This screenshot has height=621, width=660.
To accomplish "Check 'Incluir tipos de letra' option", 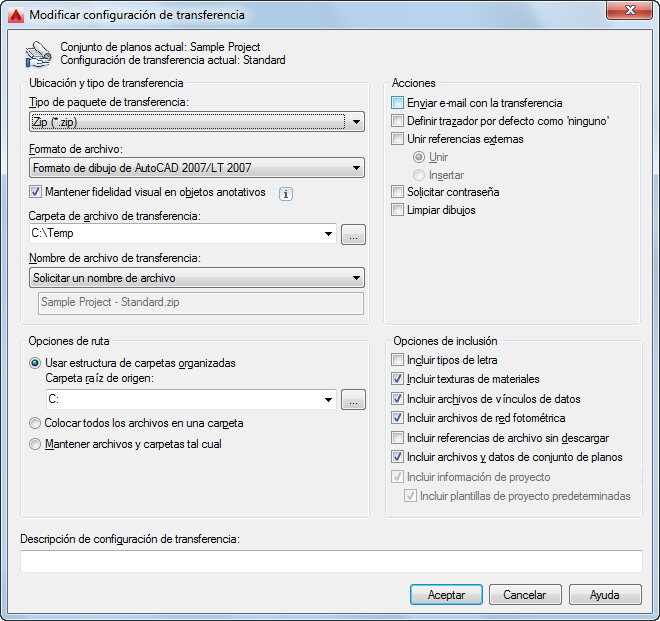I will pyautogui.click(x=397, y=360).
